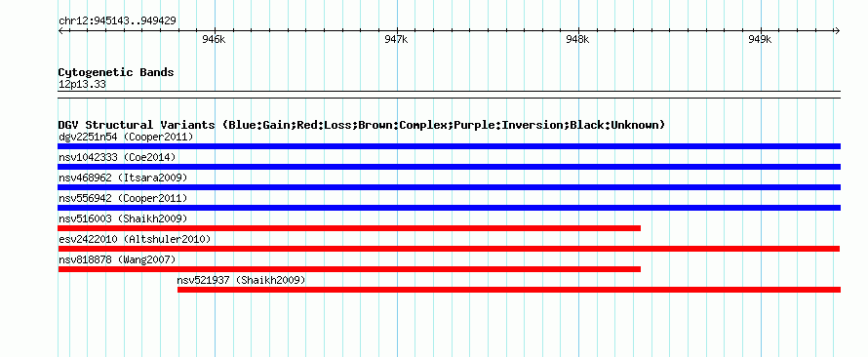Click the 949k ruler tick label
The image size is (868, 357).
tap(760, 40)
